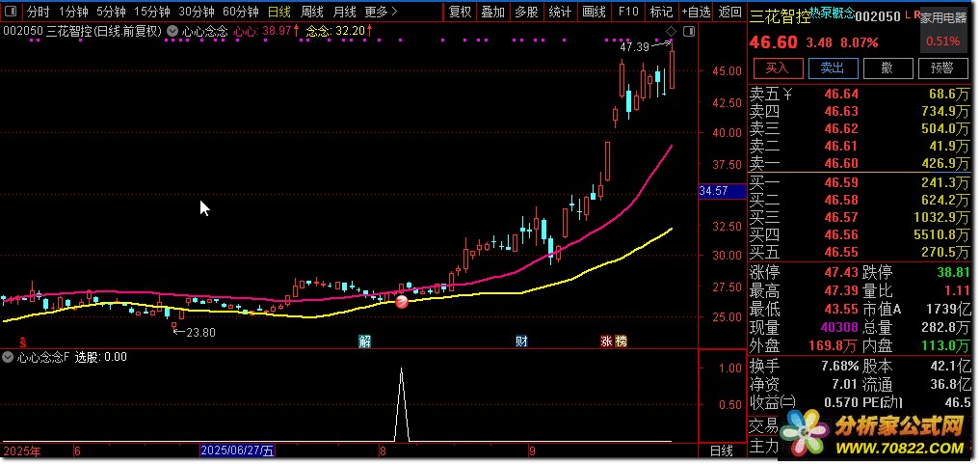Click the 三花智控 stock name header
This screenshot has height=464, width=980.
(x=780, y=17)
